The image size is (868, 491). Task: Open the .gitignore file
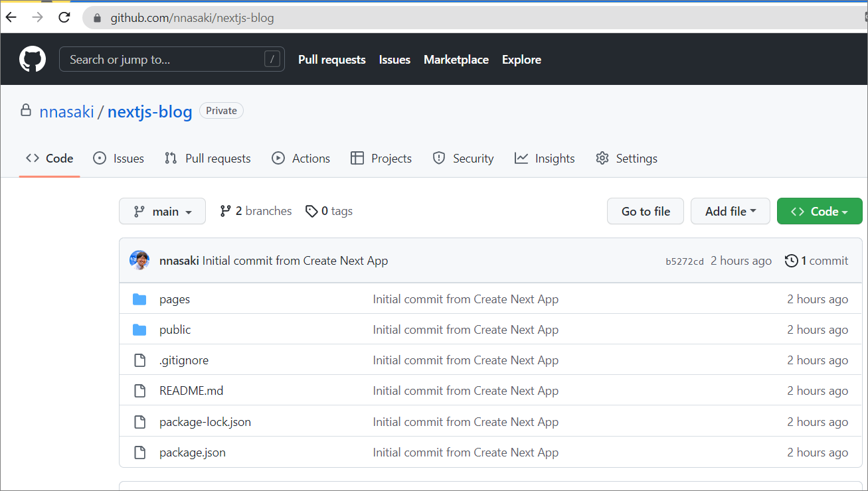click(184, 360)
